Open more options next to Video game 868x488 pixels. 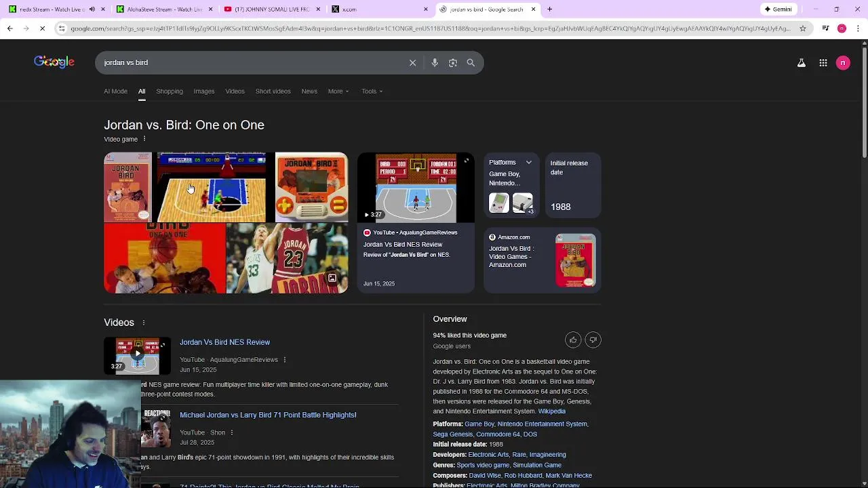[144, 139]
